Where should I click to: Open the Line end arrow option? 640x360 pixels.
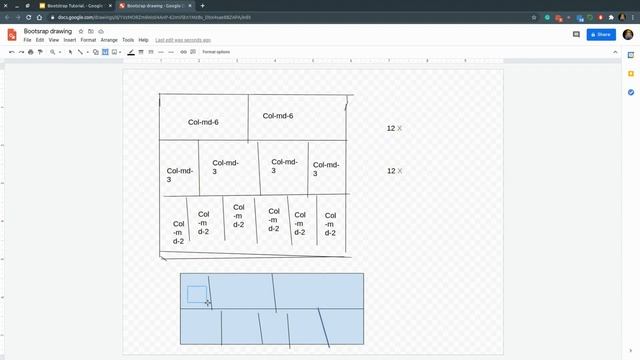point(171,52)
